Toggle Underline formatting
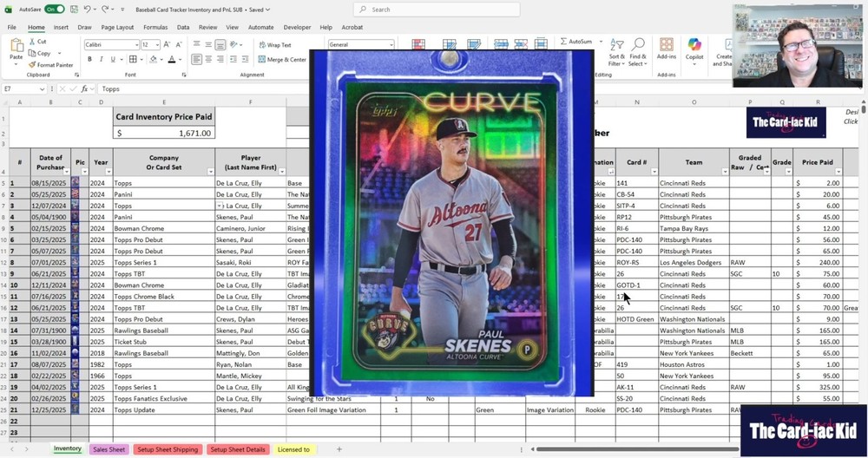 click(113, 59)
